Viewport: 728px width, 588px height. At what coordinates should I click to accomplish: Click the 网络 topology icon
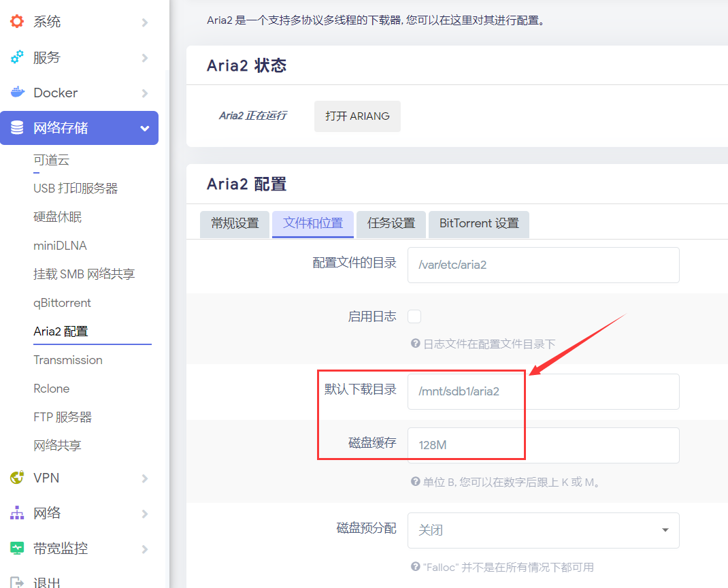(x=17, y=513)
